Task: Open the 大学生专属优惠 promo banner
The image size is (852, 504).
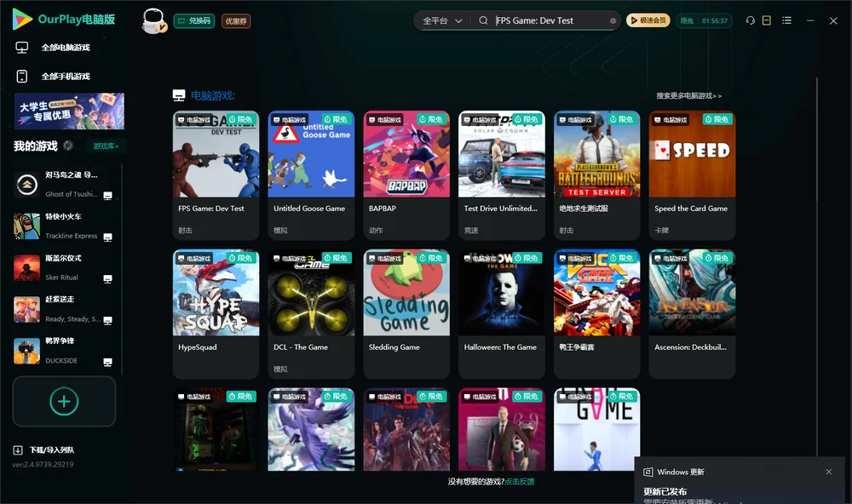Action: (x=69, y=111)
